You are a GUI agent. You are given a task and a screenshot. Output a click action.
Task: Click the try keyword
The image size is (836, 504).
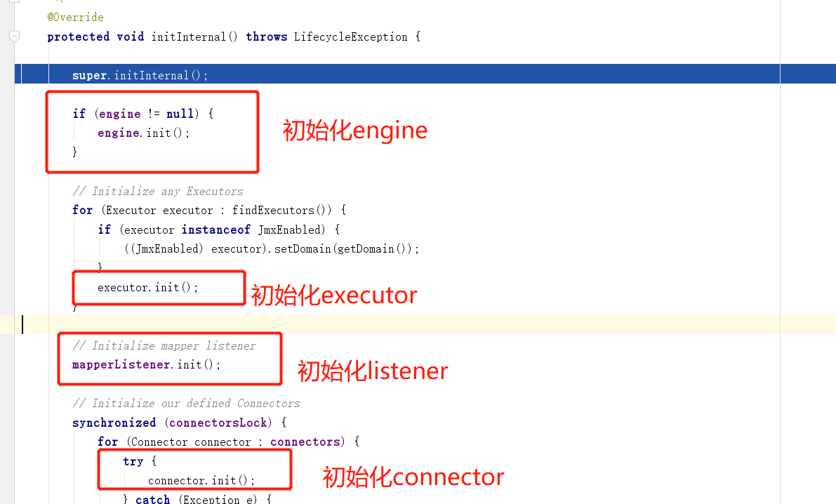133,461
